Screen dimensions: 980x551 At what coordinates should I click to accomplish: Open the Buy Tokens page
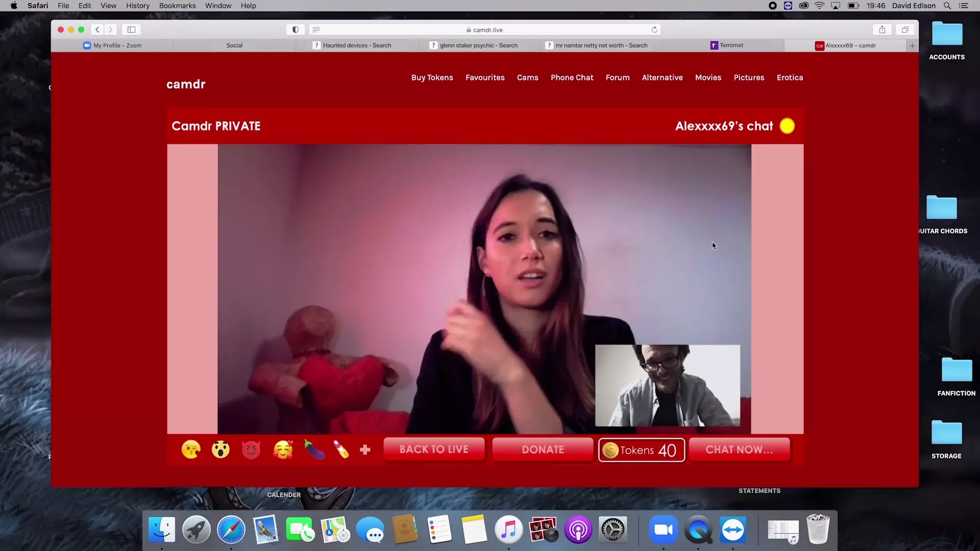click(x=432, y=78)
